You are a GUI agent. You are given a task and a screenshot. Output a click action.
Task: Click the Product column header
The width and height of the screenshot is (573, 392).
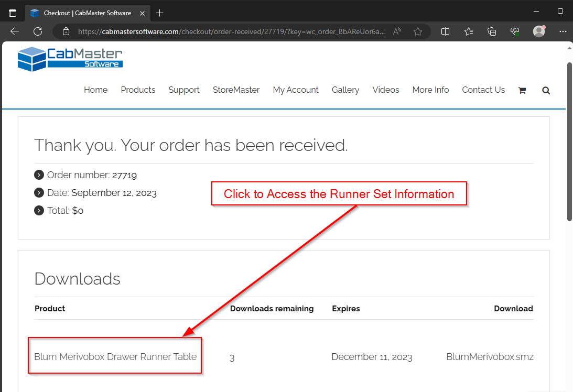[x=50, y=309]
